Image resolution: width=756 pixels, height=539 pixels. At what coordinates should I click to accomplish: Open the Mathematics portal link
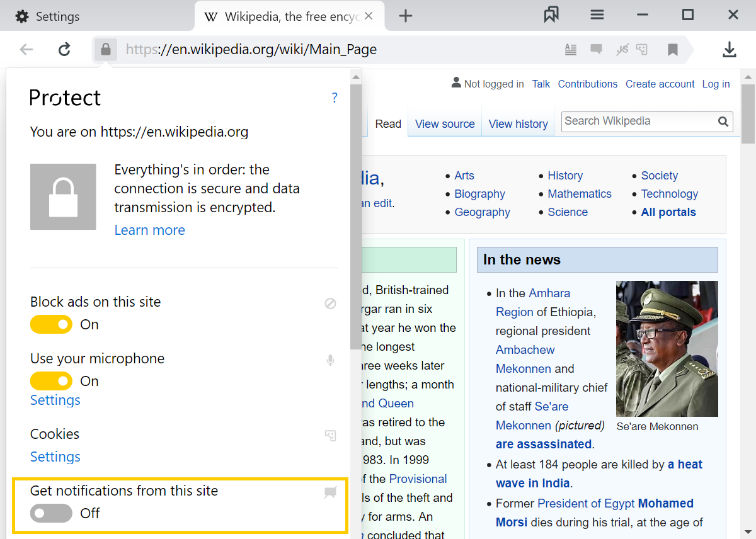580,194
